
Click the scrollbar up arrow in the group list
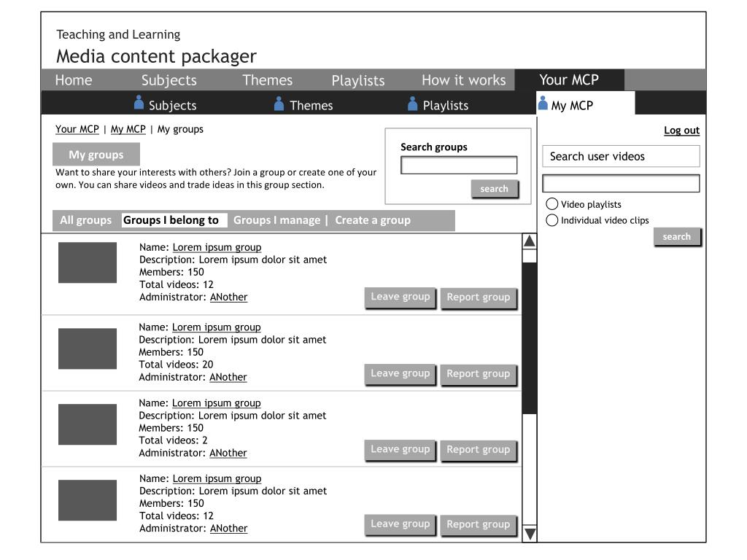click(530, 241)
